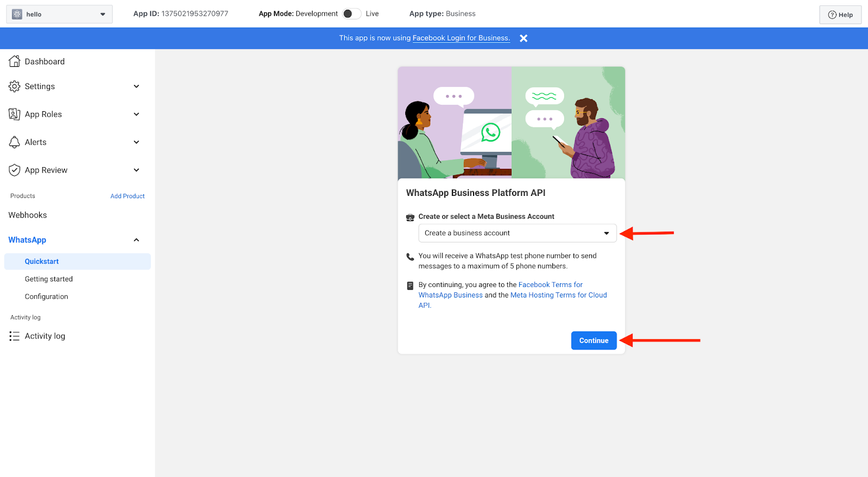The height and width of the screenshot is (477, 868).
Task: Follow the Facebook Login for Business link
Action: 461,38
